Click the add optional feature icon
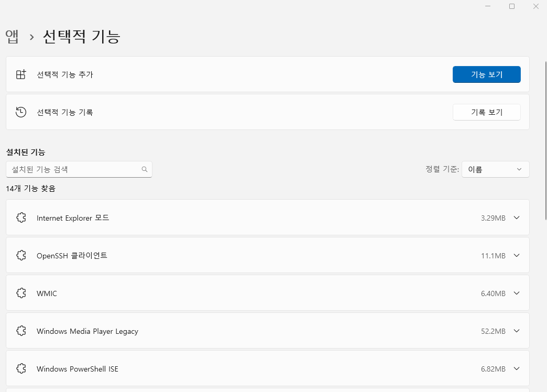Viewport: 547px width, 392px height. (21, 74)
